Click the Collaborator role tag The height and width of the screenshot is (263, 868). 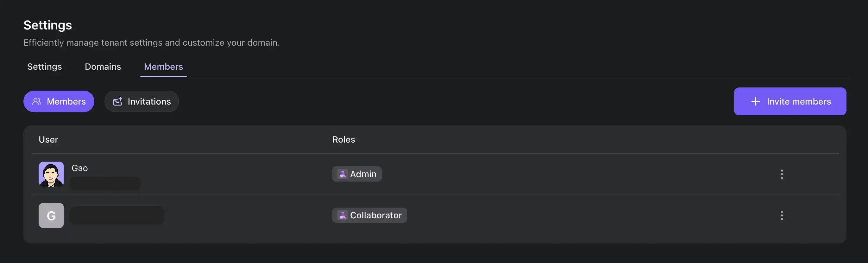pyautogui.click(x=376, y=215)
